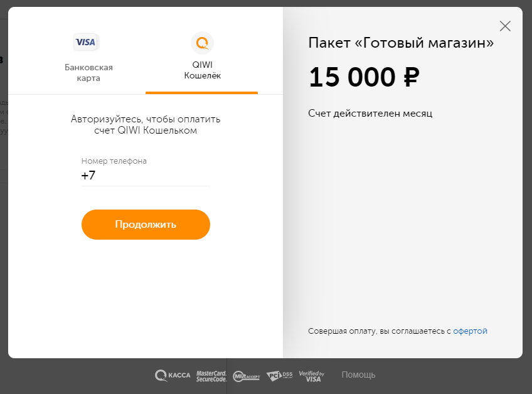This screenshot has height=394, width=532.
Task: Click the Verified by Visa badge
Action: coord(311,376)
